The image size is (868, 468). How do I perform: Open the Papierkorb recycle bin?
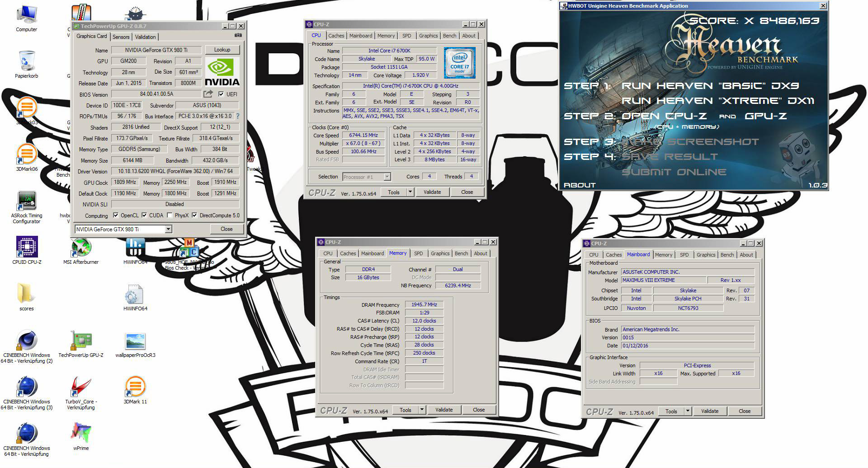point(27,65)
